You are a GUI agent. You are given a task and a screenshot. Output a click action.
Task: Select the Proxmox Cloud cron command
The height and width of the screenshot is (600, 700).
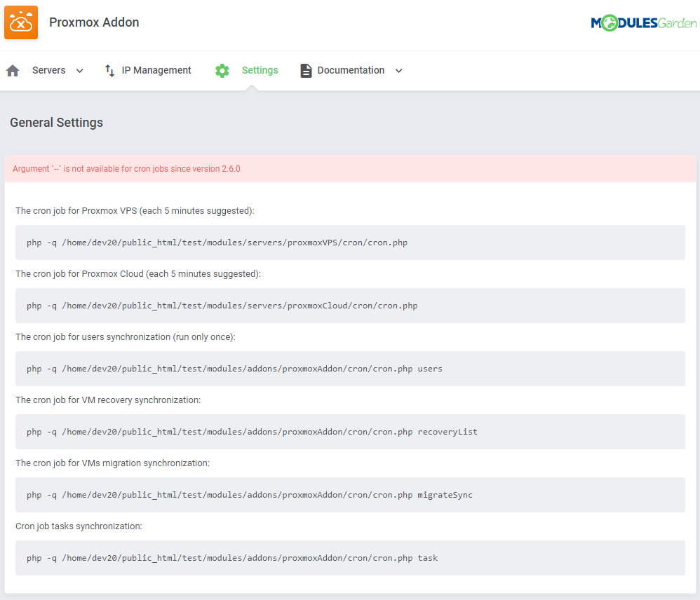(350, 306)
